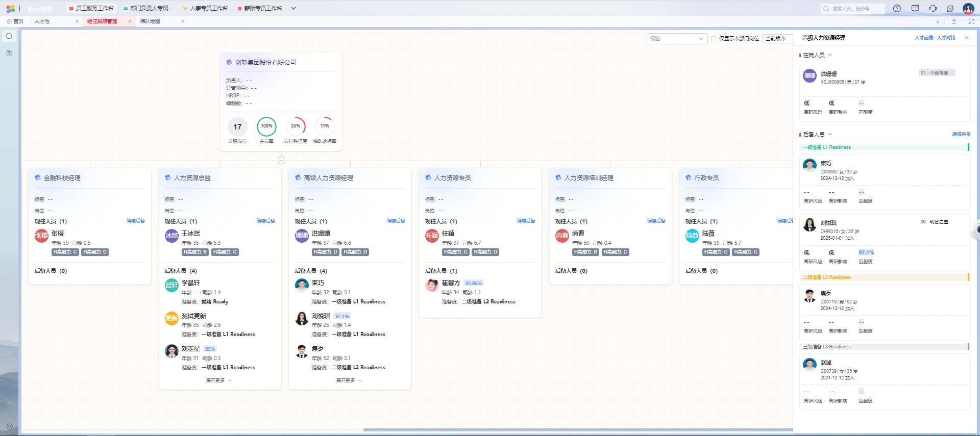
Task: Click 编辑后备 in the side panel
Action: pyautogui.click(x=961, y=134)
